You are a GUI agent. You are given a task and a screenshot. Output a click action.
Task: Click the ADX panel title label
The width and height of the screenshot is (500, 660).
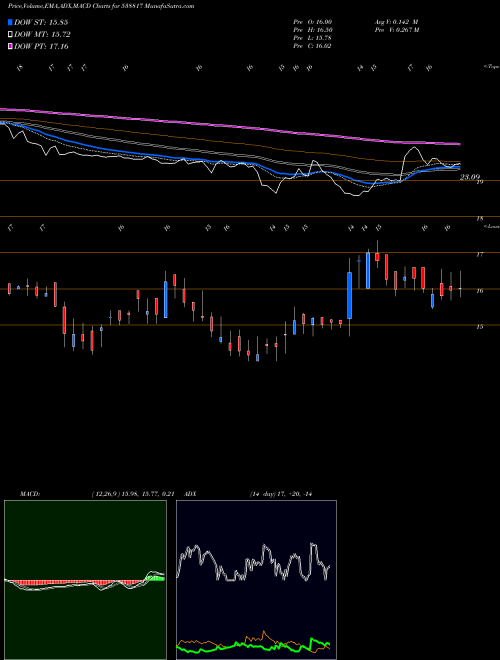click(x=191, y=494)
